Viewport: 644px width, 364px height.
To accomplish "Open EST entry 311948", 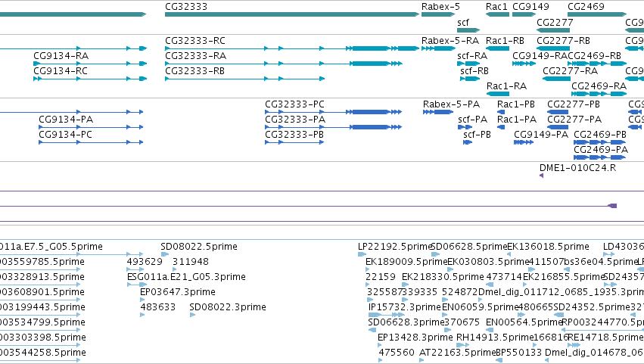I will point(191,262).
